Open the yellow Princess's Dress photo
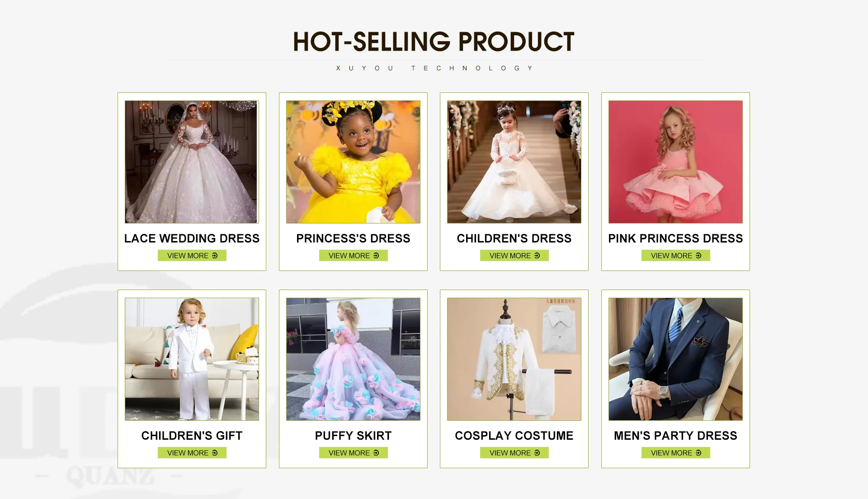 coord(353,162)
